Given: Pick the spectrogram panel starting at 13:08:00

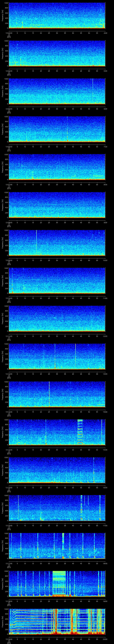Looking at the screenshot, I should (x=57, y=205).
